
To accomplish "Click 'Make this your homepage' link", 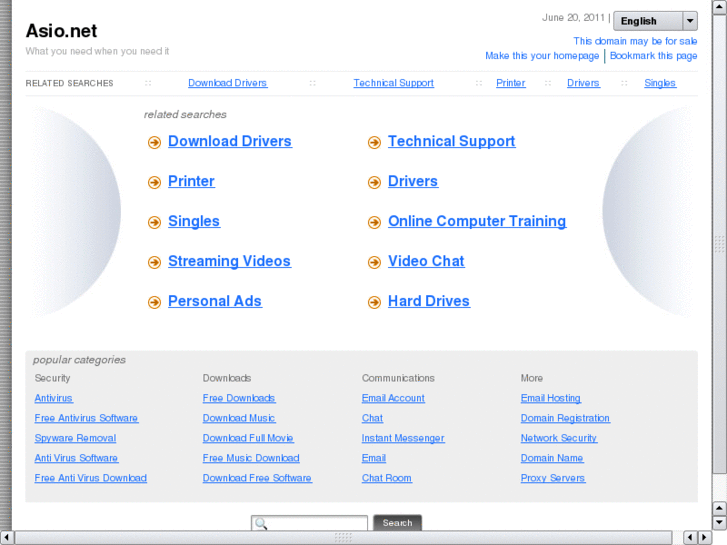I will 542,56.
